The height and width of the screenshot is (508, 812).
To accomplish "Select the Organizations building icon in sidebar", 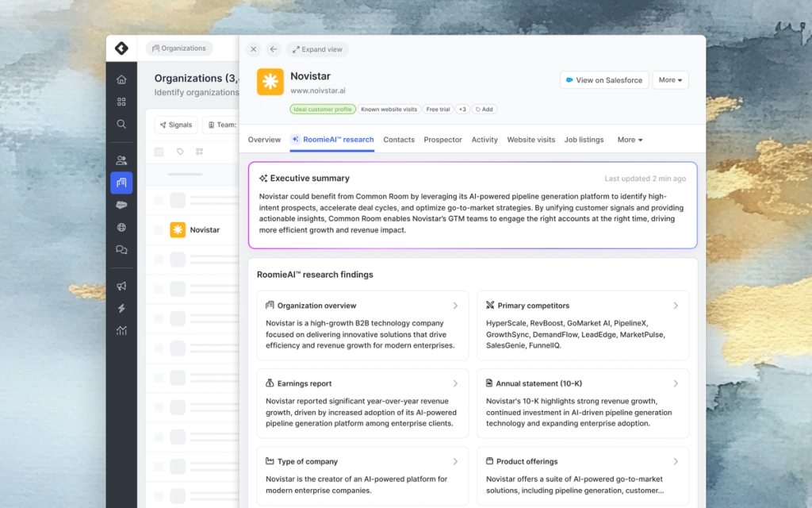I will (121, 183).
